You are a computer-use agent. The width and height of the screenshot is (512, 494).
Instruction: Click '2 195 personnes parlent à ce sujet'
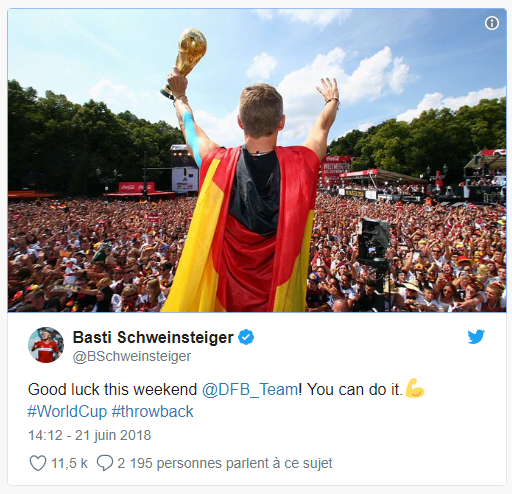coord(225,463)
